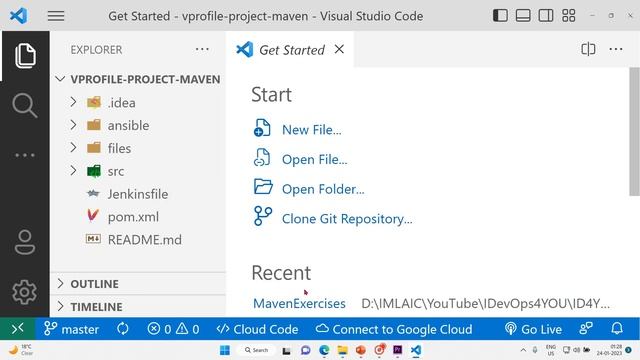Close the Get Started tab
640x360 pixels.
pos(339,49)
